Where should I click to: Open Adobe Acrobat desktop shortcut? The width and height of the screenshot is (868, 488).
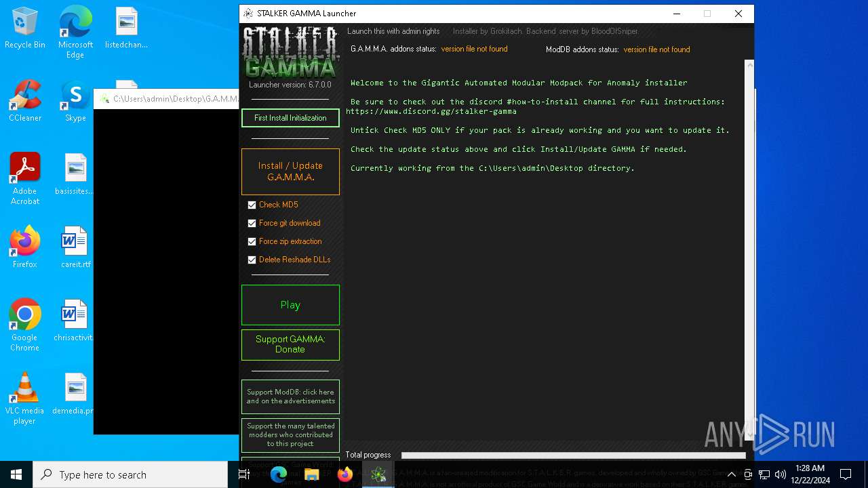[25, 178]
